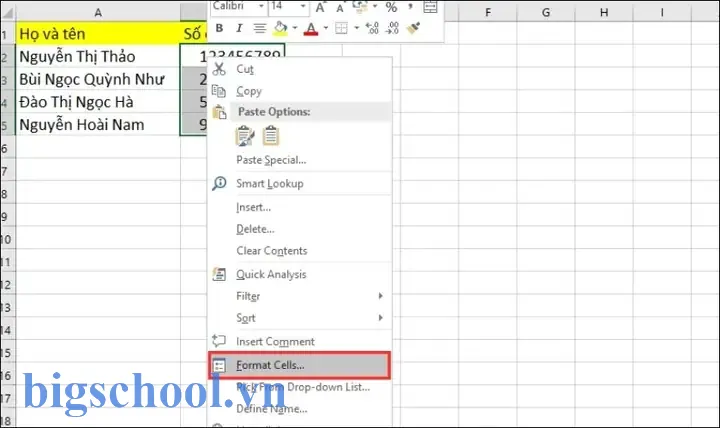Select column A header
This screenshot has width=720, height=428.
(x=98, y=12)
